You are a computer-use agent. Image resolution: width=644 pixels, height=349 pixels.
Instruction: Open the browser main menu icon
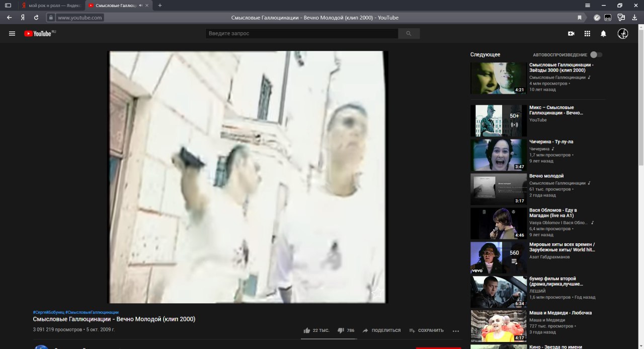coord(588,5)
